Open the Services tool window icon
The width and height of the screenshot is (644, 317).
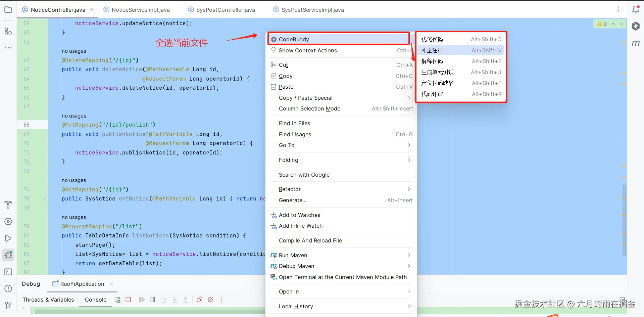(8, 222)
